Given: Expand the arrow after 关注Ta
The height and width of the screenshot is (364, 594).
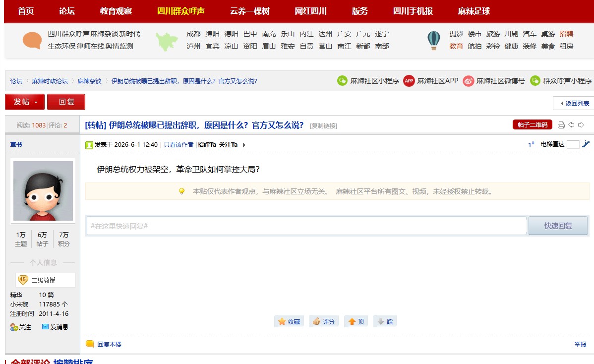Looking at the screenshot, I should pos(244,145).
